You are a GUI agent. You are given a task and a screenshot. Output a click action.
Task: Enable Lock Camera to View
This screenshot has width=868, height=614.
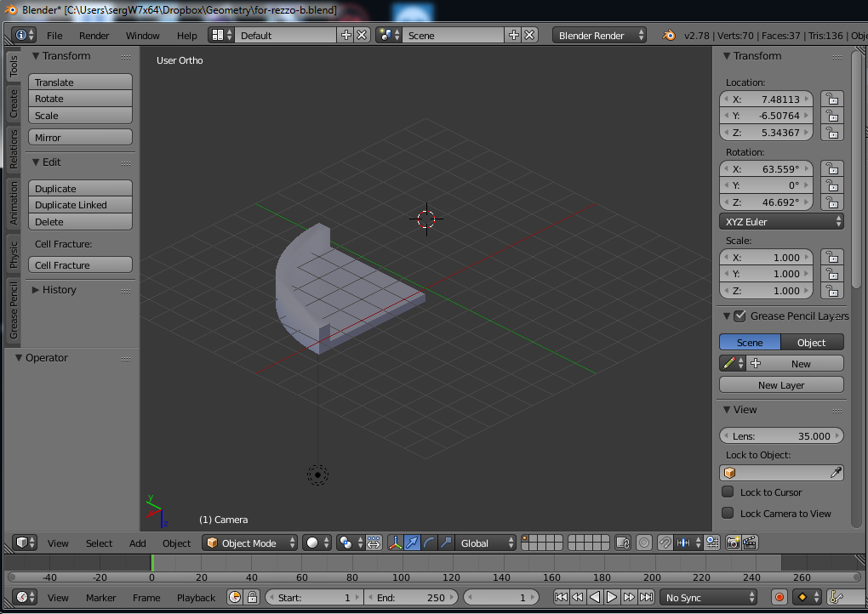pos(728,514)
